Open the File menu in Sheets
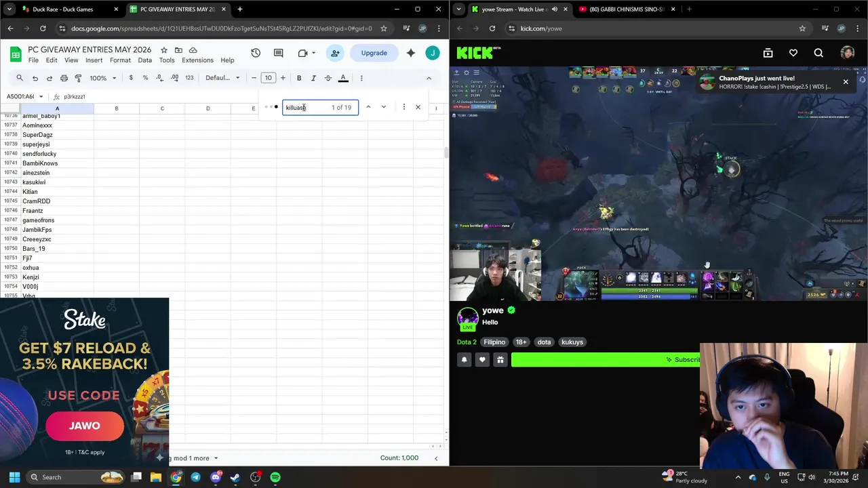Viewport: 868px width, 488px height. [x=33, y=60]
